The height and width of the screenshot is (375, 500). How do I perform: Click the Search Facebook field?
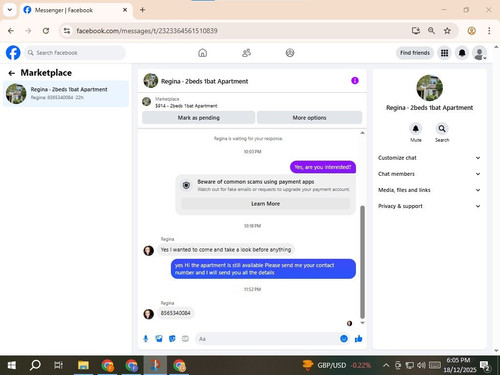pos(74,53)
